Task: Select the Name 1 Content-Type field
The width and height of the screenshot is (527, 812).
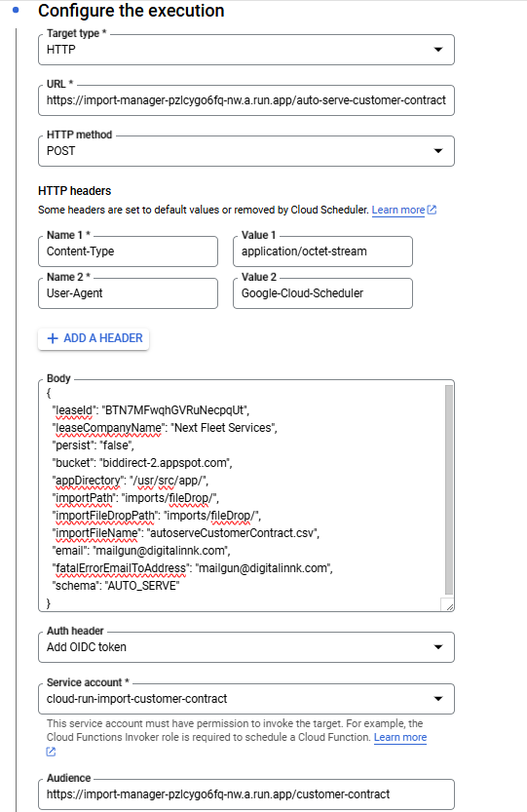Action: pos(128,251)
